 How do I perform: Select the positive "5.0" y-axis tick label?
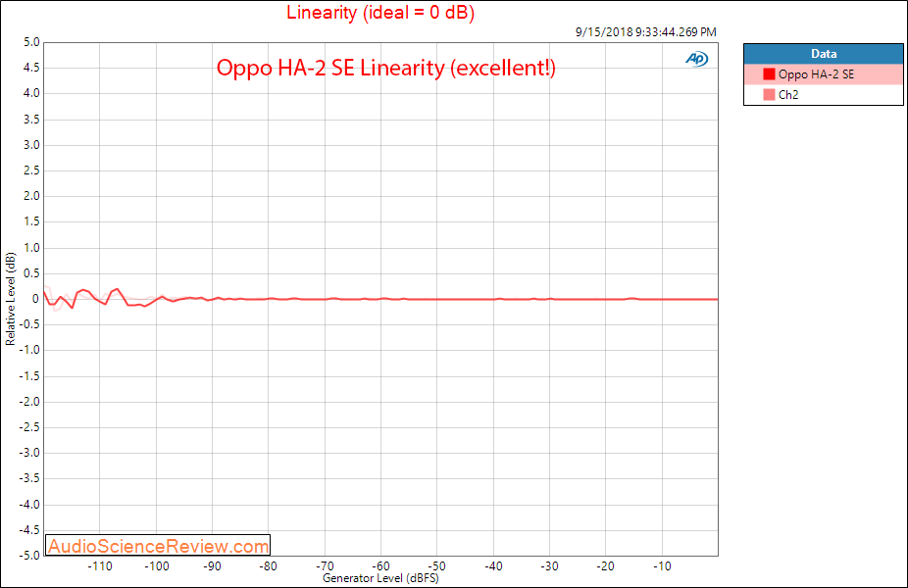click(x=31, y=42)
